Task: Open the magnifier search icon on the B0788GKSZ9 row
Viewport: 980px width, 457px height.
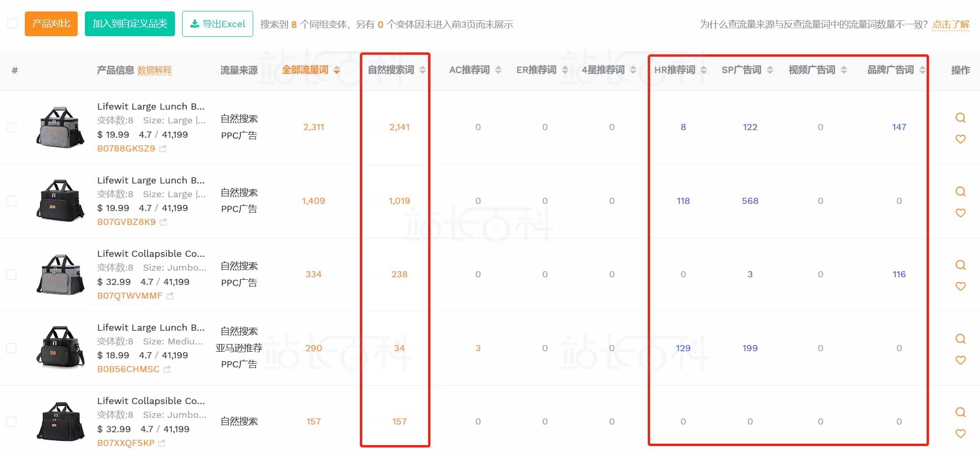Action: coord(960,118)
